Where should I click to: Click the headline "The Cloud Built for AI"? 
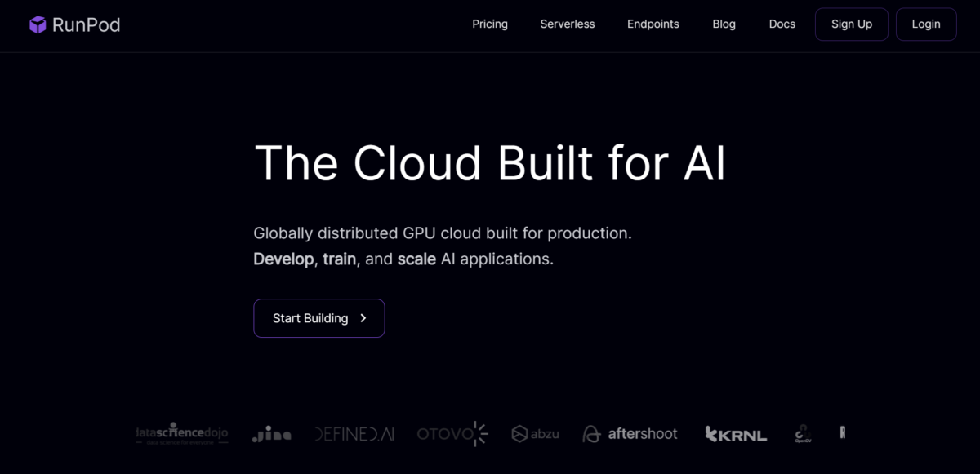tap(490, 163)
